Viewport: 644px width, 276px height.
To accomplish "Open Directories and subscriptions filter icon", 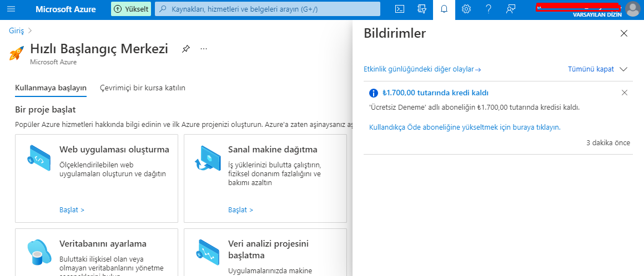I will click(422, 9).
